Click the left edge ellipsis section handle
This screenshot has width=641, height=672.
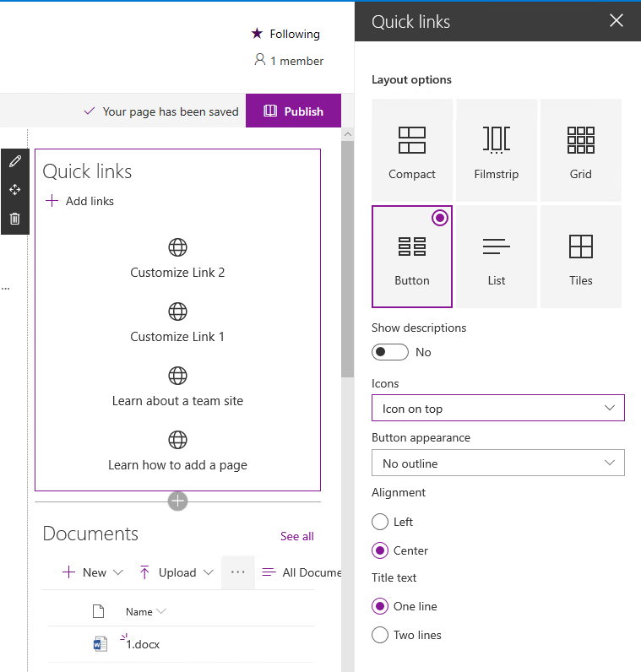coord(6,289)
